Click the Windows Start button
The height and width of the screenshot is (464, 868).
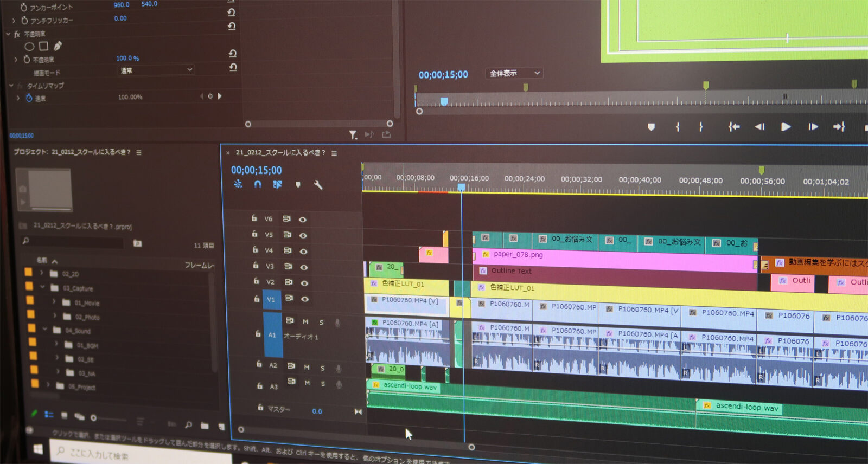(x=38, y=449)
